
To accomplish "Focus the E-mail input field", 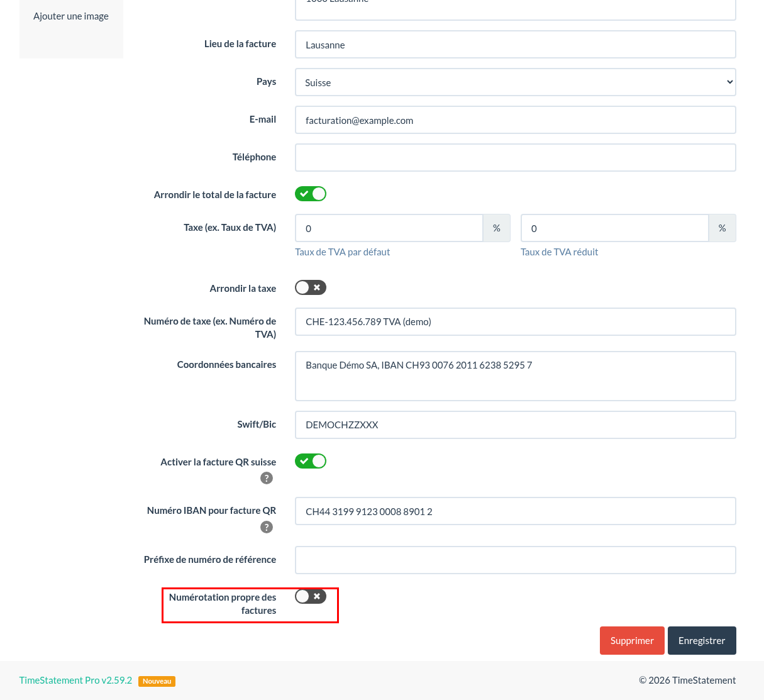I will [516, 120].
